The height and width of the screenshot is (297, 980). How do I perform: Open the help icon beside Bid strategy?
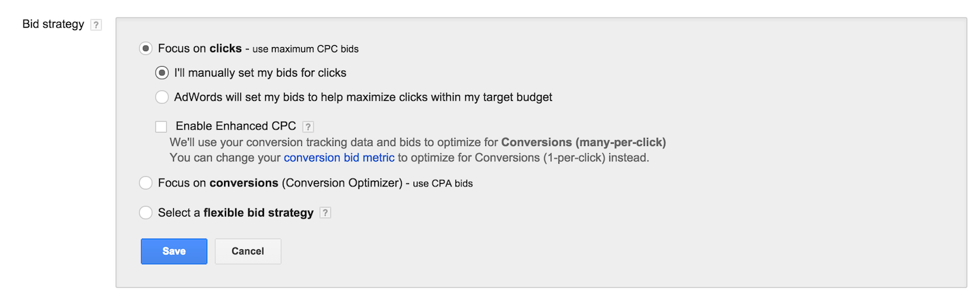tap(96, 25)
